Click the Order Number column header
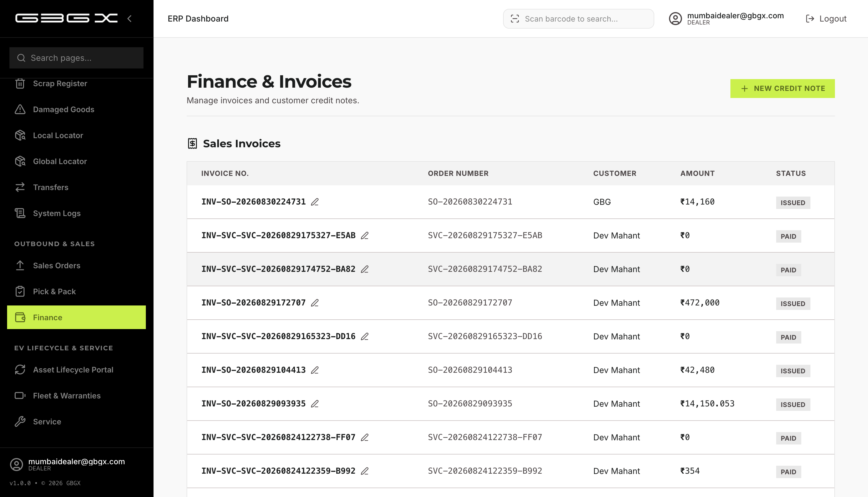This screenshot has width=868, height=497. coord(458,174)
